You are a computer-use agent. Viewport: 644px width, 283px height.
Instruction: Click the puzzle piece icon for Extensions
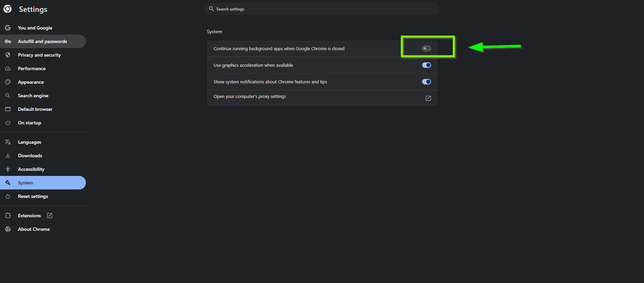[8, 215]
